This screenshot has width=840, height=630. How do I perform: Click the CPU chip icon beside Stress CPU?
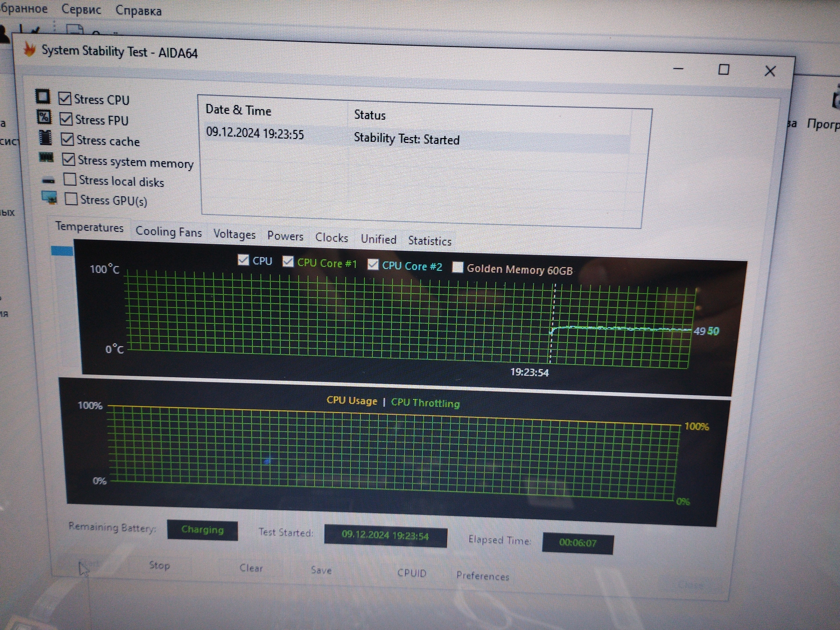(43, 97)
